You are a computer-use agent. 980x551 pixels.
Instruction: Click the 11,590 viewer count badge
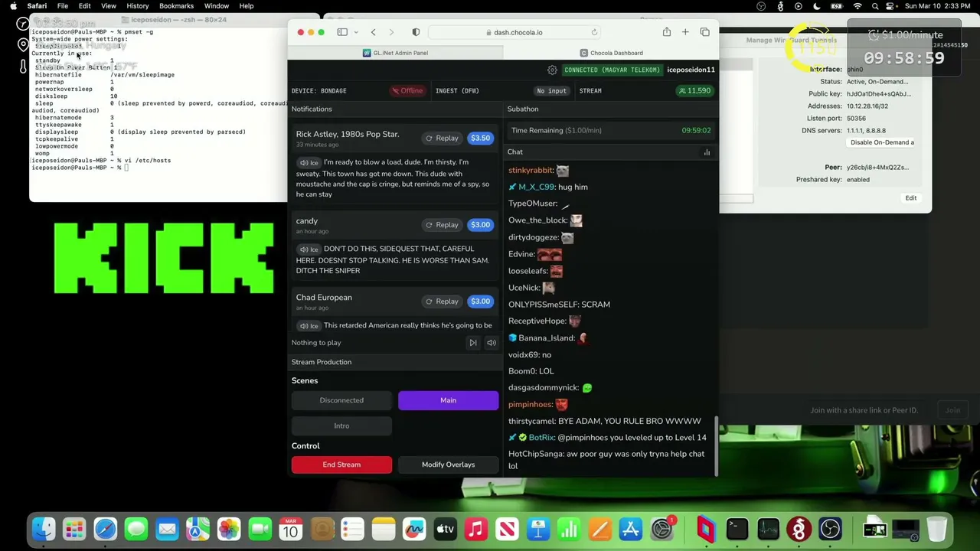[x=694, y=91]
